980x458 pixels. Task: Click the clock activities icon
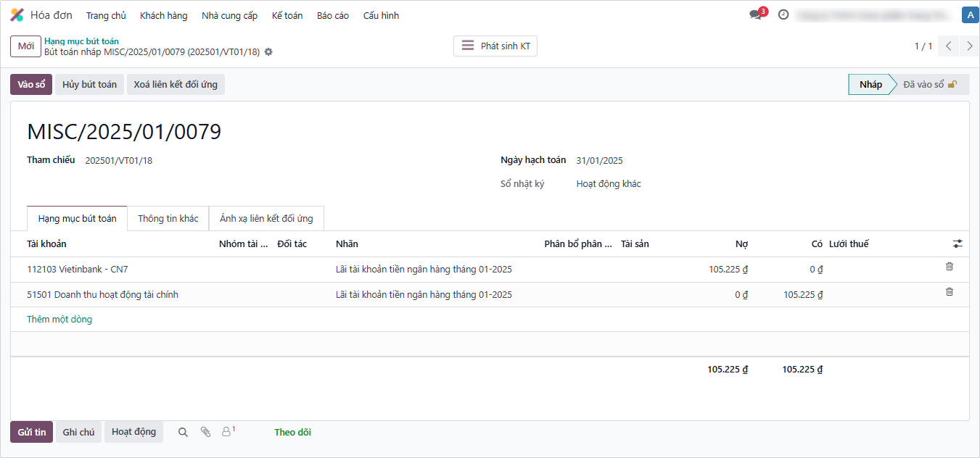783,14
